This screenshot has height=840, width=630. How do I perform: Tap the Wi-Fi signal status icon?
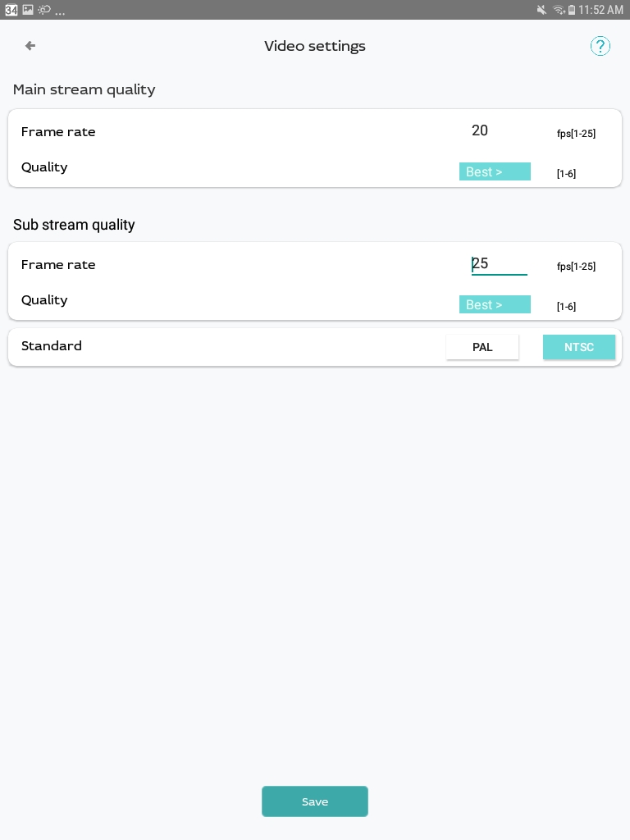[x=559, y=10]
